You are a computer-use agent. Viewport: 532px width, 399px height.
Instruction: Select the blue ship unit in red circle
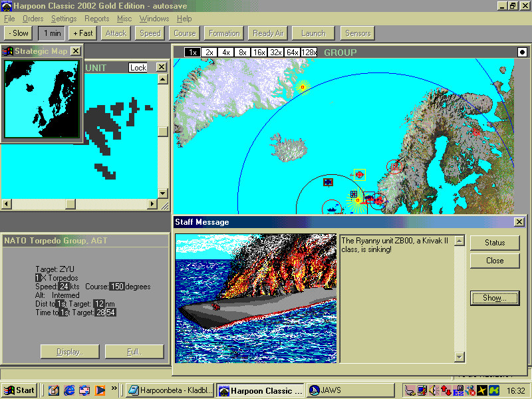331,208
